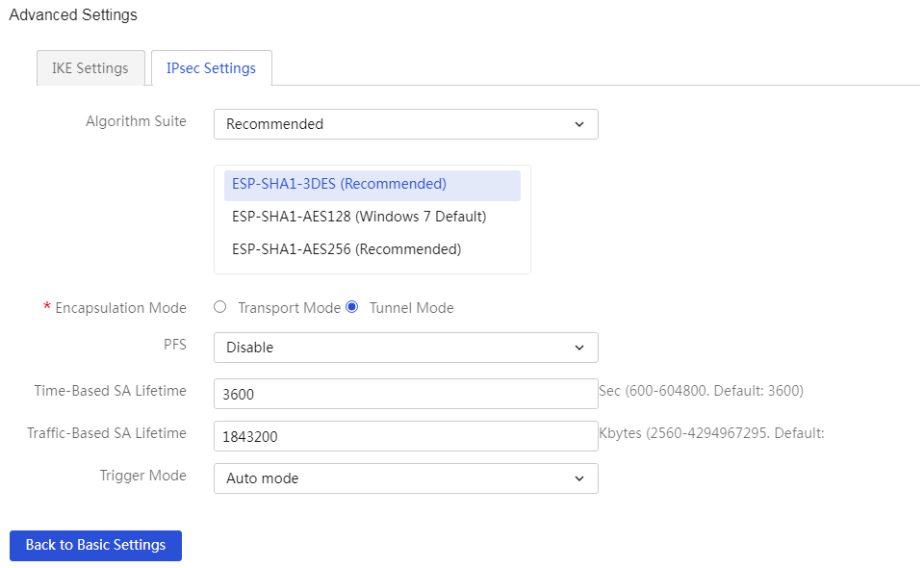Viewport: 924px width, 568px height.
Task: Select Tunnel Mode radio button
Action: 352,307
